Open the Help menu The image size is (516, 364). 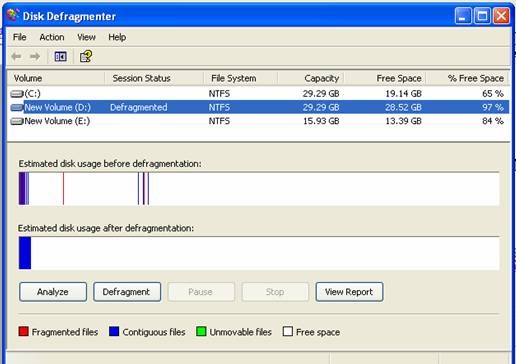117,37
